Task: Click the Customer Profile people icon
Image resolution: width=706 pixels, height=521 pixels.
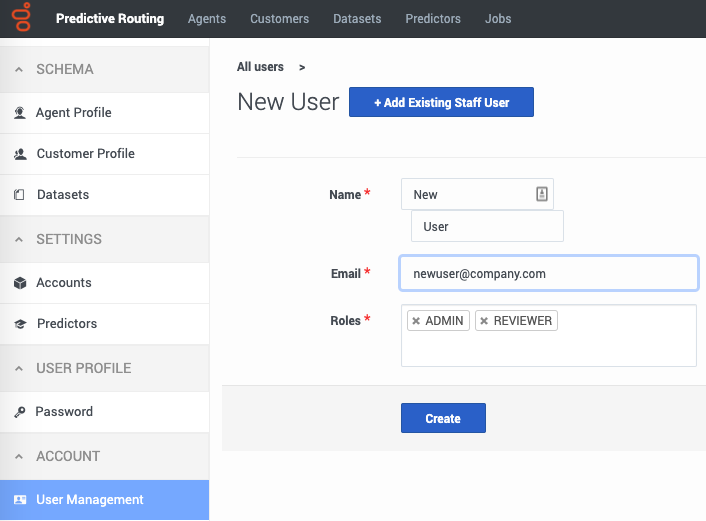Action: pyautogui.click(x=20, y=154)
